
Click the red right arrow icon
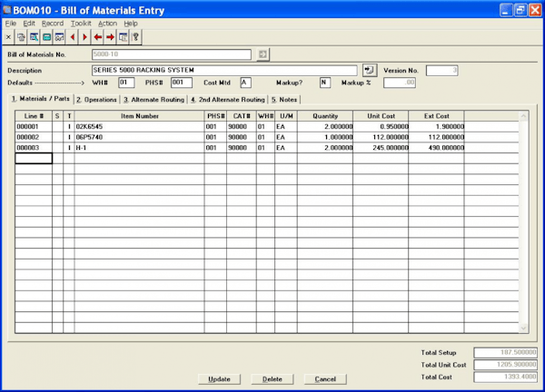(x=110, y=37)
